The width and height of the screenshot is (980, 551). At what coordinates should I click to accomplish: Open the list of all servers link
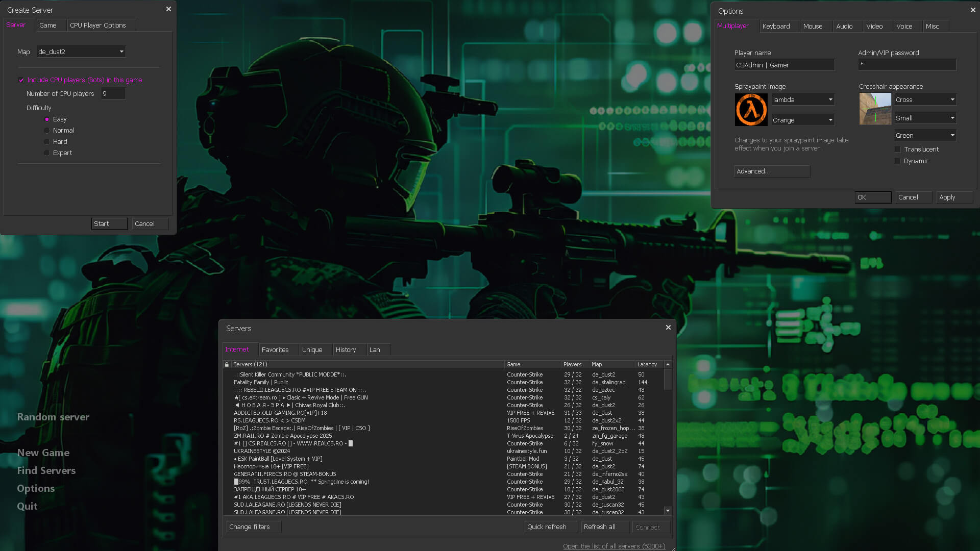pos(614,546)
